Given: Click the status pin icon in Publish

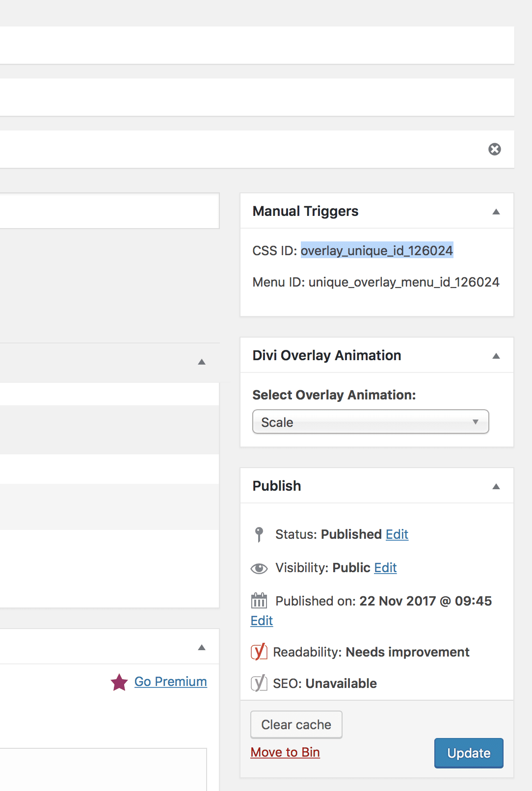Looking at the screenshot, I should [x=259, y=534].
